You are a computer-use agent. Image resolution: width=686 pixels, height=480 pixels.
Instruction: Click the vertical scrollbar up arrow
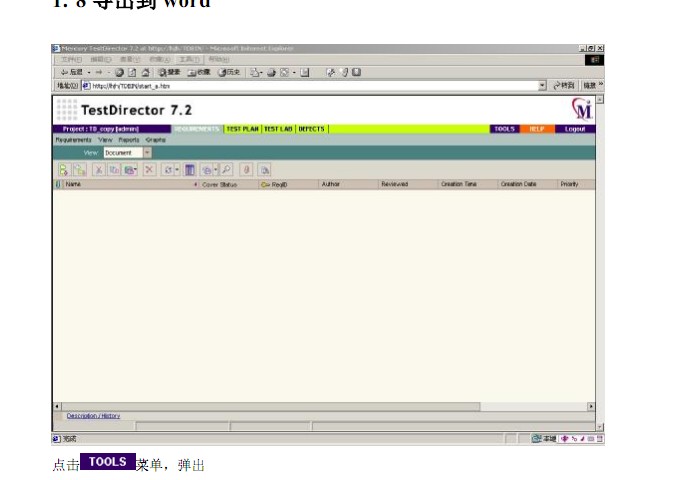pyautogui.click(x=600, y=100)
